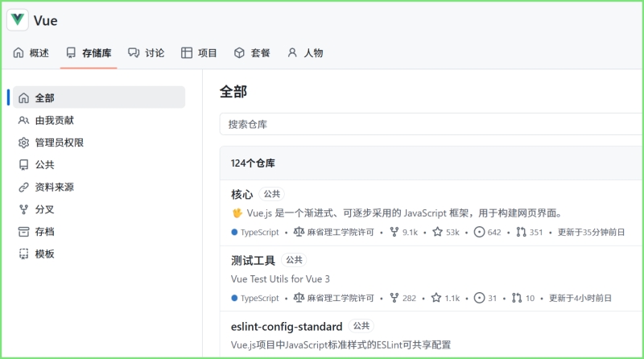Click the dashed template icon next to 模板
This screenshot has height=359, width=644.
point(24,254)
